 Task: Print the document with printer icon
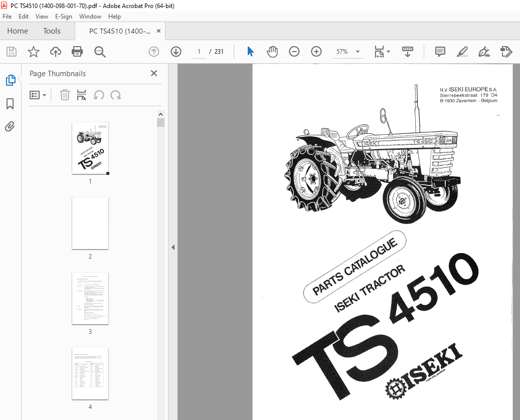coord(77,52)
